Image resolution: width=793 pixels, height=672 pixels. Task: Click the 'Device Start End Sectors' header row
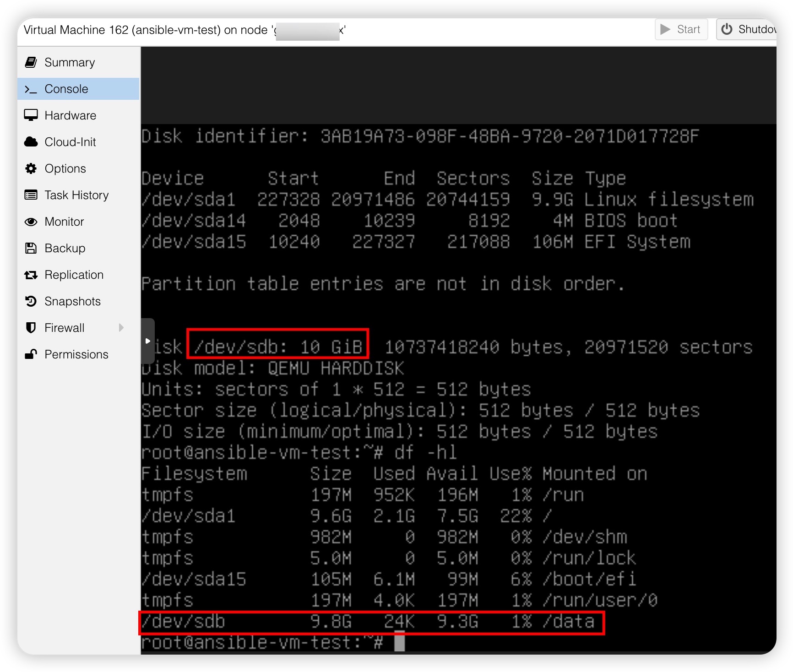(384, 178)
